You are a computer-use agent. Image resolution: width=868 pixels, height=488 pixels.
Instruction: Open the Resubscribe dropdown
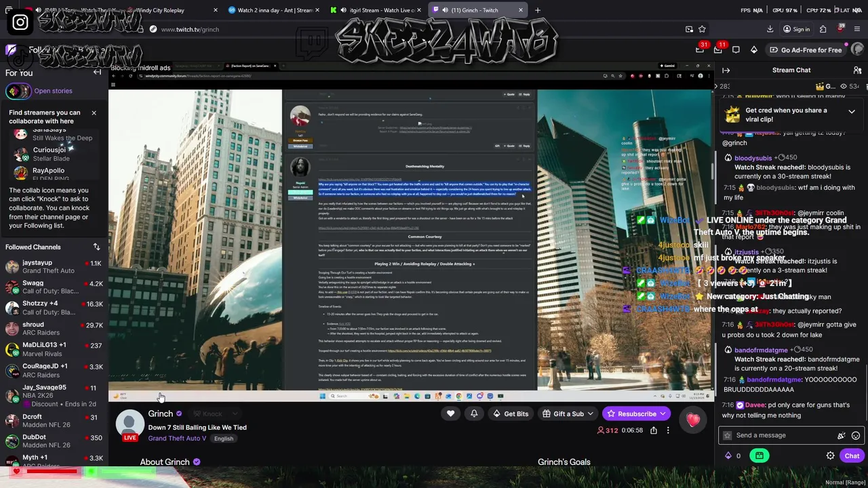click(636, 413)
